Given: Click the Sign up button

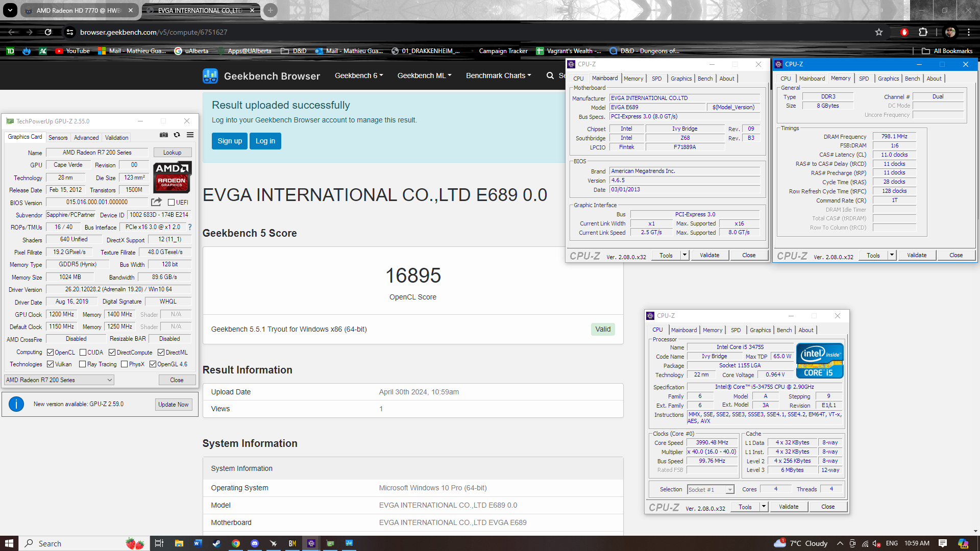Looking at the screenshot, I should click(230, 141).
